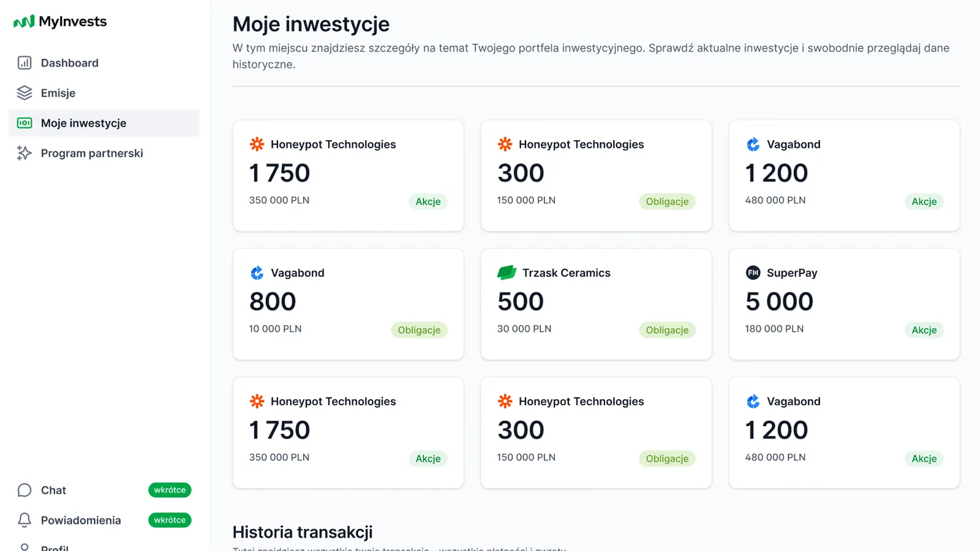Image resolution: width=980 pixels, height=551 pixels.
Task: Click the Akcje tag on SuperPay card
Action: click(924, 330)
